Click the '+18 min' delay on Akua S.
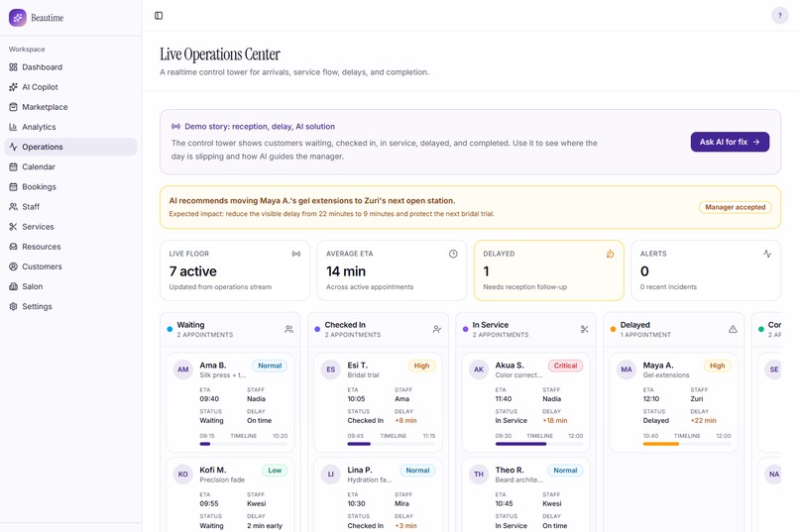 [555, 420]
